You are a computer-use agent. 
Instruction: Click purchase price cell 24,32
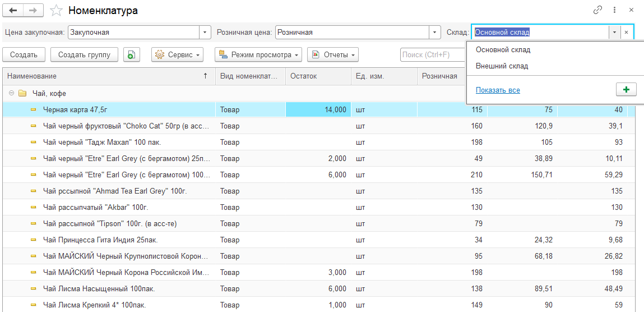click(x=522, y=240)
